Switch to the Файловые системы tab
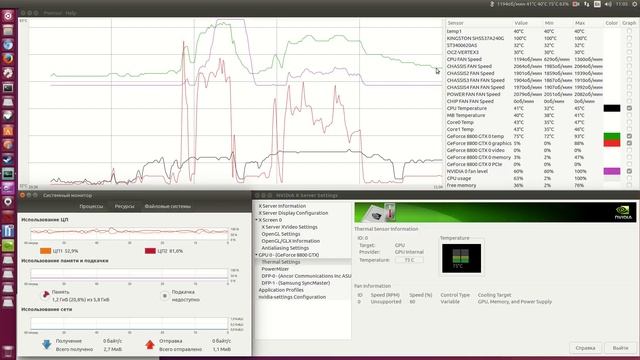Viewport: 640px width, 360px height. pyautogui.click(x=168, y=207)
